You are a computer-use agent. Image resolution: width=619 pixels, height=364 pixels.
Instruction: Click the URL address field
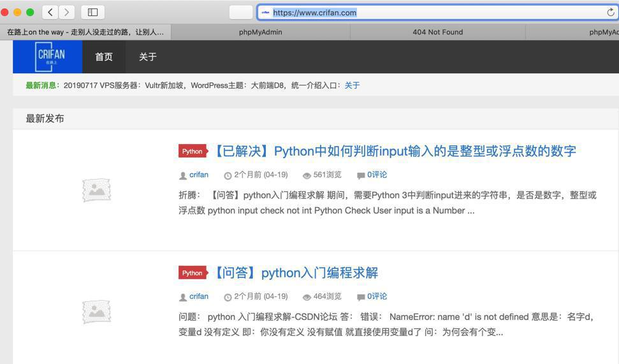click(x=436, y=12)
